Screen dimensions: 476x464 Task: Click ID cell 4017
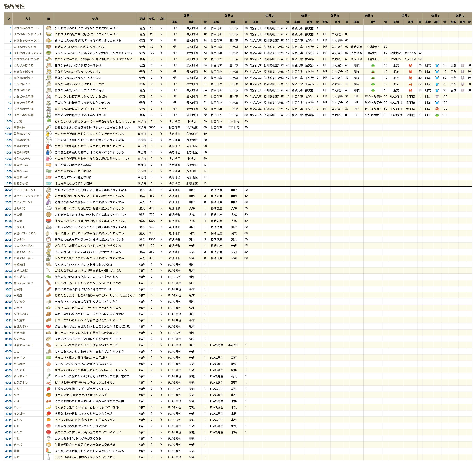pos(8,457)
